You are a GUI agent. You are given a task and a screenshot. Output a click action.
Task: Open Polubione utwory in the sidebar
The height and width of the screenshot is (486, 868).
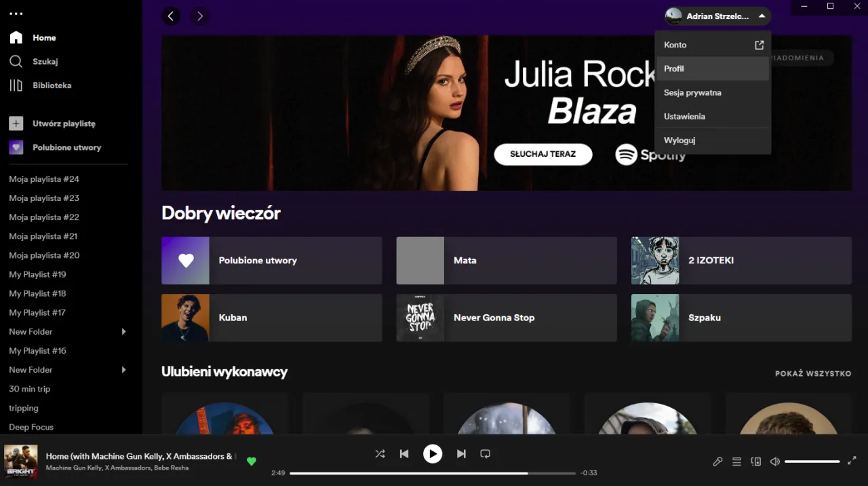pos(55,147)
